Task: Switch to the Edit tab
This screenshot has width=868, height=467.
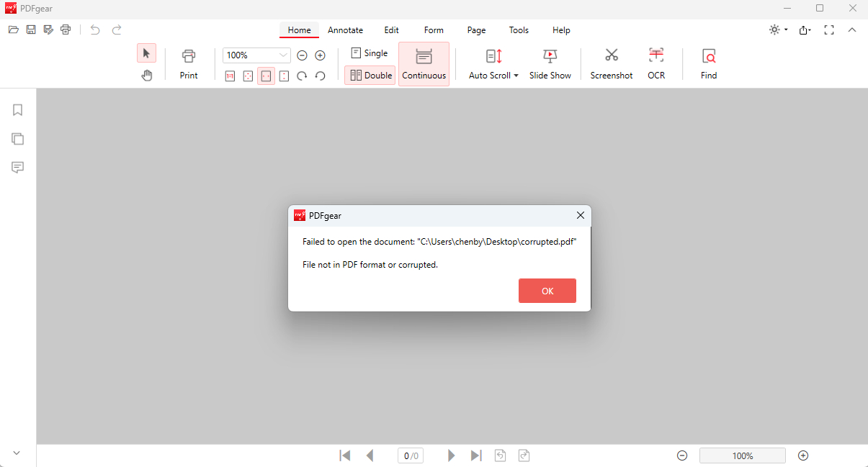Action: pyautogui.click(x=391, y=30)
